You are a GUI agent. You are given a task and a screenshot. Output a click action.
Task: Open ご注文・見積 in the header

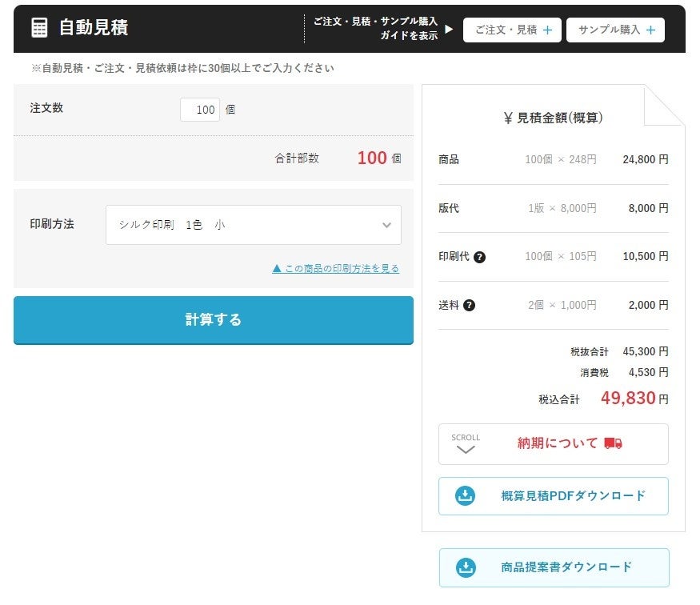click(512, 30)
